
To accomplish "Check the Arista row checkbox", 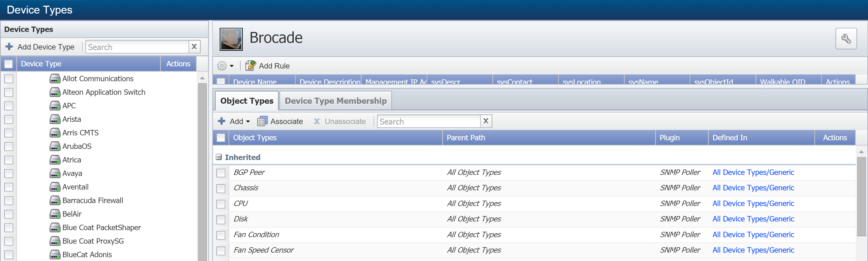I will pos(9,119).
